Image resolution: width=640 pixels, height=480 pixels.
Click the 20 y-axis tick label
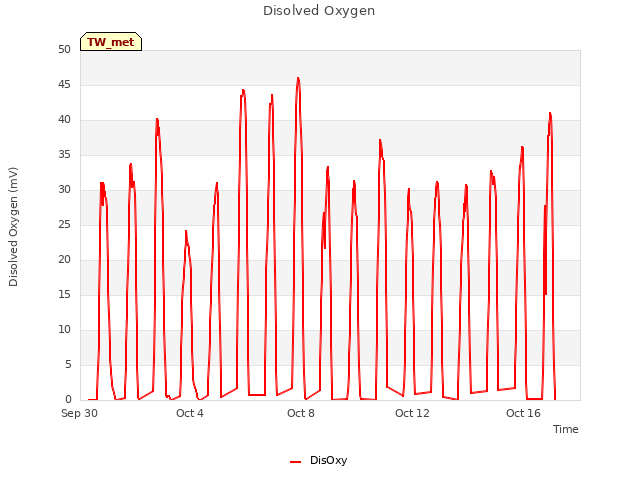click(64, 260)
